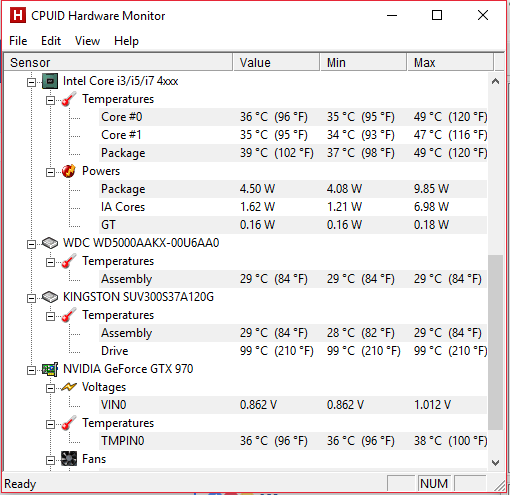Collapse the Temperatures group under Intel Core
The height and width of the screenshot is (495, 510).
(50, 100)
